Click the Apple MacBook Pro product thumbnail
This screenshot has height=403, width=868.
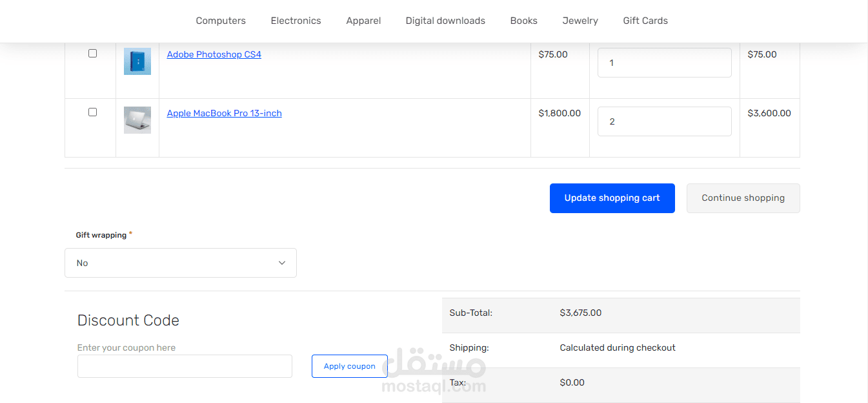coord(137,120)
